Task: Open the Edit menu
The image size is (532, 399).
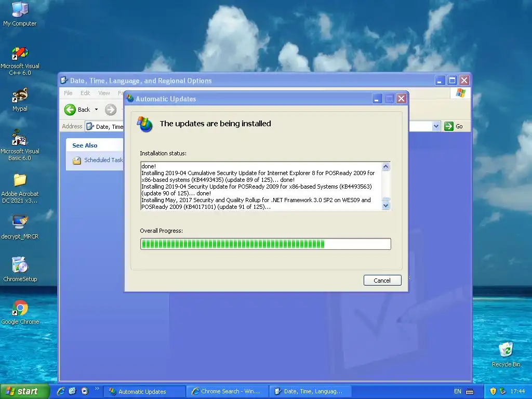Action: pos(85,93)
